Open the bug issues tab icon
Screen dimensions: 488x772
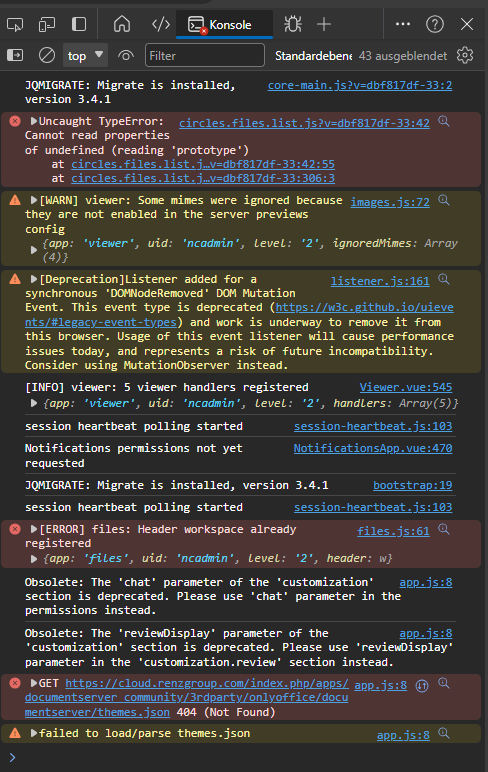[293, 24]
